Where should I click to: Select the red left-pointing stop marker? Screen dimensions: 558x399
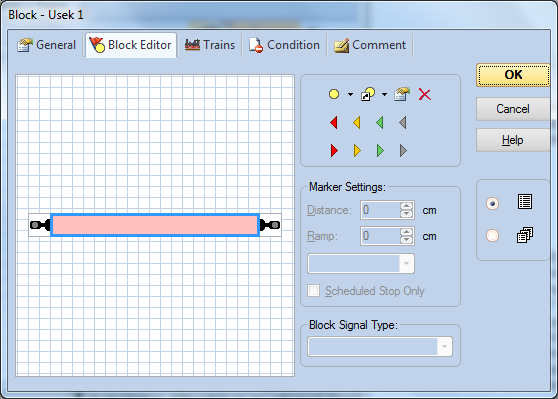click(334, 122)
